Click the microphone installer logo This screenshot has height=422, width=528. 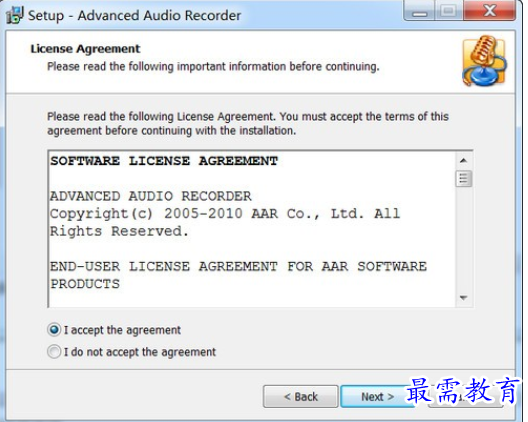(x=484, y=61)
